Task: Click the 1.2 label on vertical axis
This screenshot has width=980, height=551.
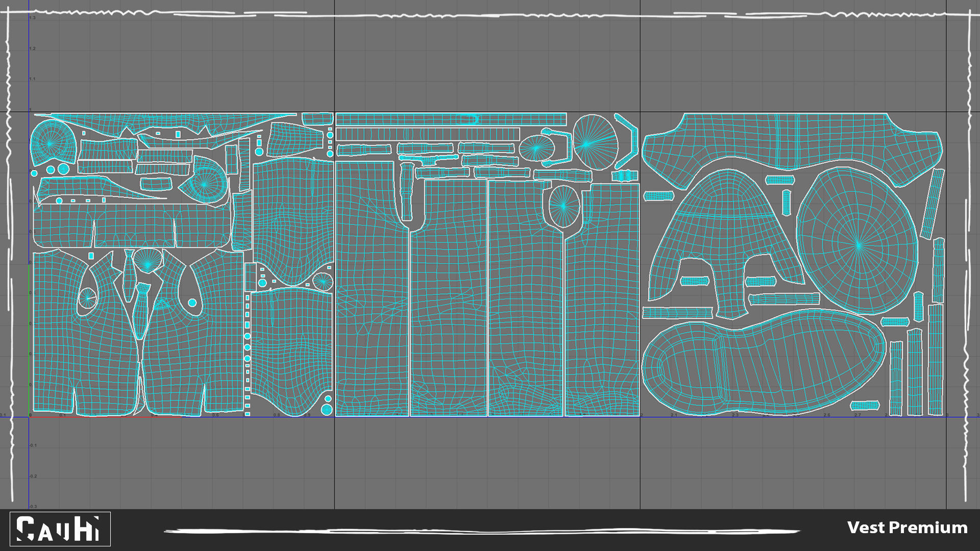Action: pos(33,49)
